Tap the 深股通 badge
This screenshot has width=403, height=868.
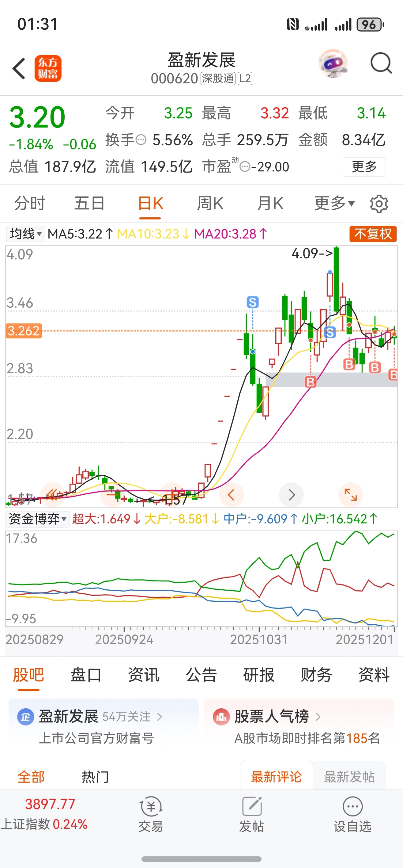point(218,78)
